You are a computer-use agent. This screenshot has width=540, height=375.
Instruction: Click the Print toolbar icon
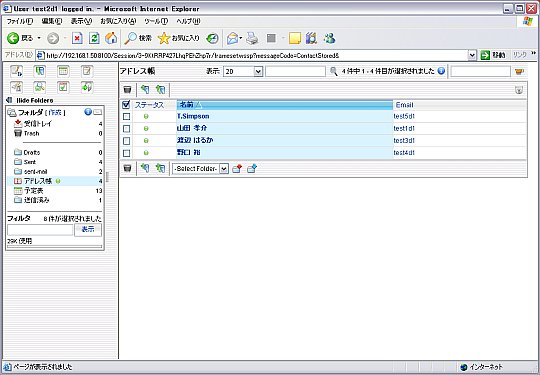coord(252,38)
